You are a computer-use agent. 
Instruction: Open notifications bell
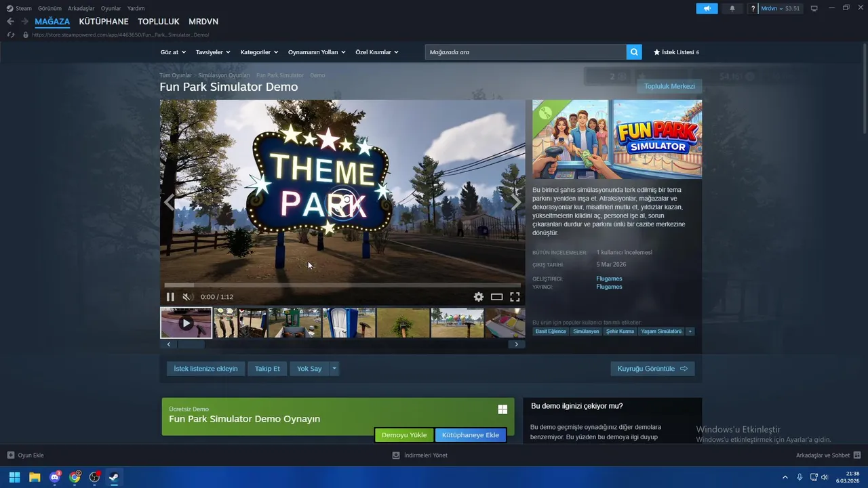tap(732, 9)
